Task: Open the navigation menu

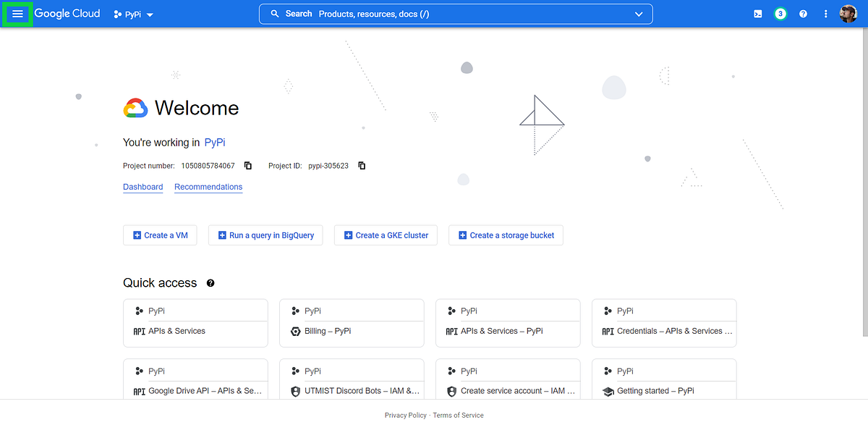Action: 17,14
